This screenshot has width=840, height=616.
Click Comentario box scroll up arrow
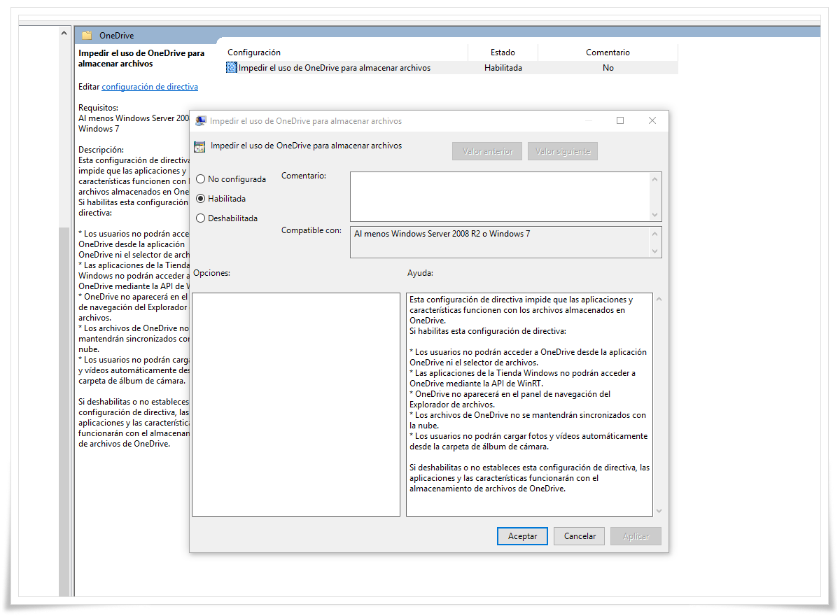[x=655, y=179]
